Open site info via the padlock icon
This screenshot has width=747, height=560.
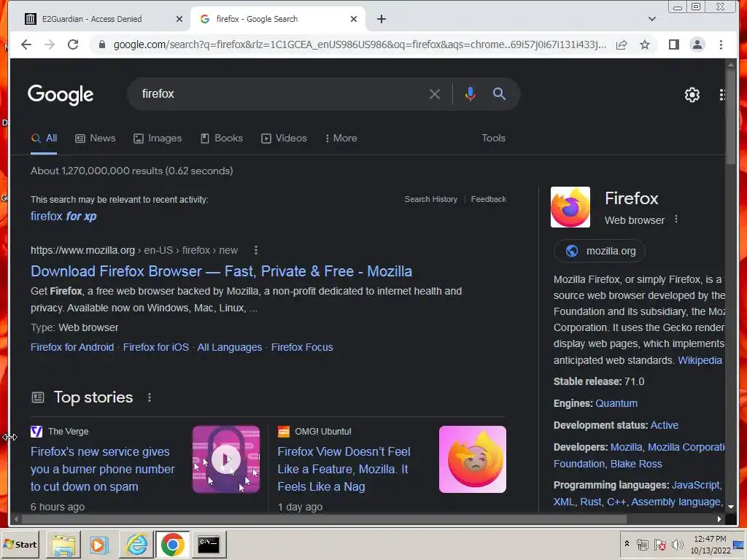101,44
